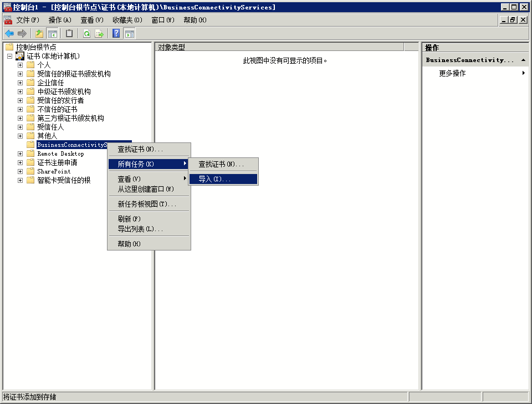Select 查找证书(N)... at the context menu top
This screenshot has height=404, width=532.
149,149
